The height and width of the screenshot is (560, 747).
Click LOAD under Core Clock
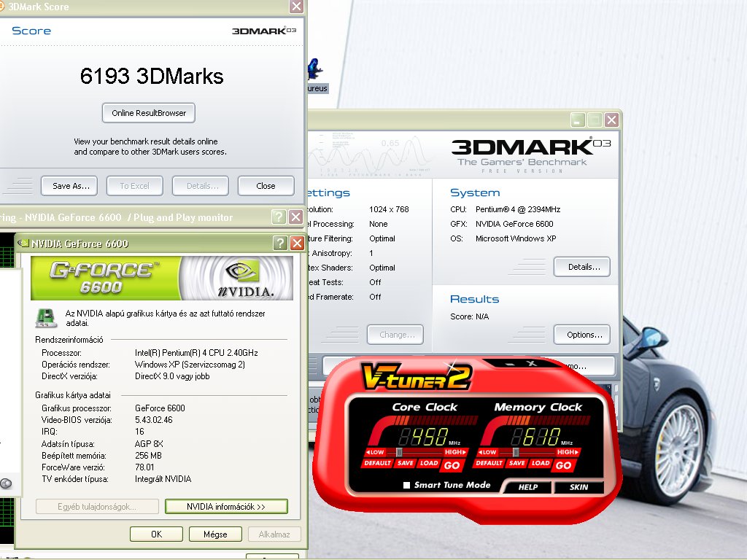pyautogui.click(x=429, y=463)
